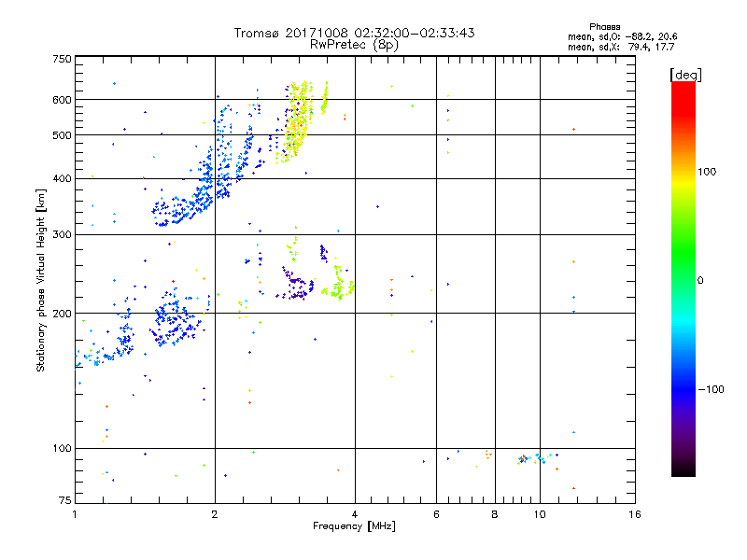Click the '100' colorbar tick label
Image resolution: width=747 pixels, height=560 pixels.
pos(707,172)
